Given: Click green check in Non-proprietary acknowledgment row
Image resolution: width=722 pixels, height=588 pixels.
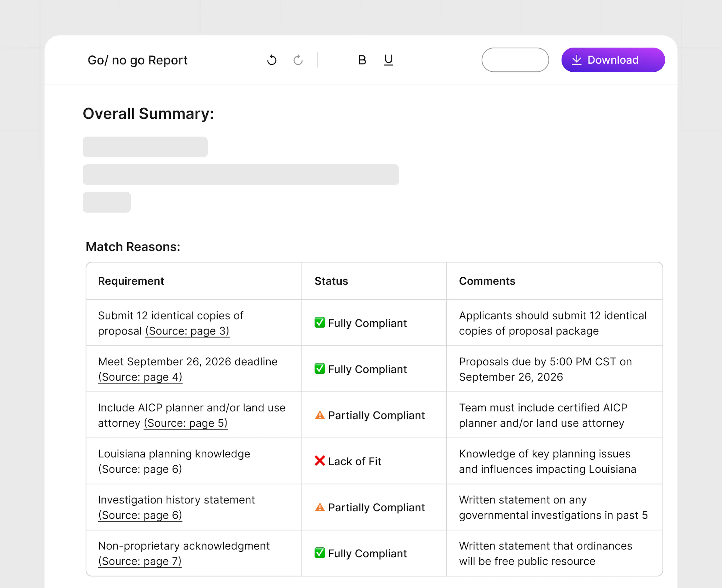Looking at the screenshot, I should [x=319, y=553].
